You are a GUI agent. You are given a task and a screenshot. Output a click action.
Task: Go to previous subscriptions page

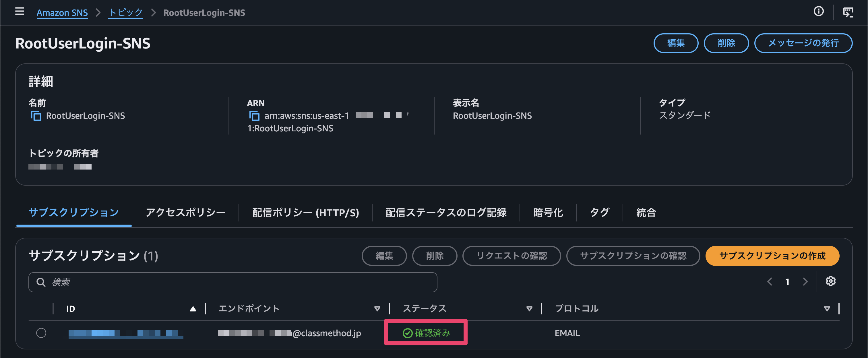(x=770, y=281)
